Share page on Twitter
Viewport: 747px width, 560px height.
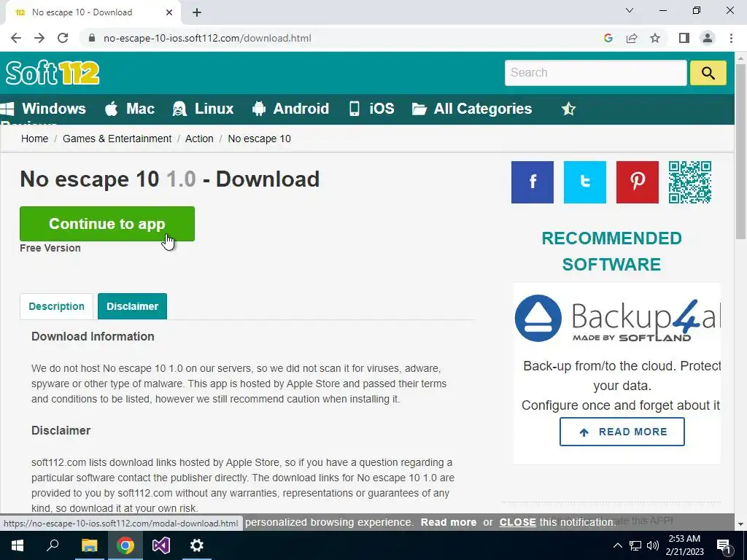(584, 182)
